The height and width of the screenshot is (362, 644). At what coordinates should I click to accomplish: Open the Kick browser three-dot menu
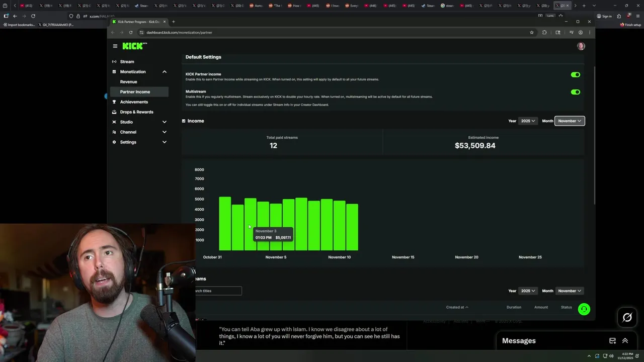point(590,32)
